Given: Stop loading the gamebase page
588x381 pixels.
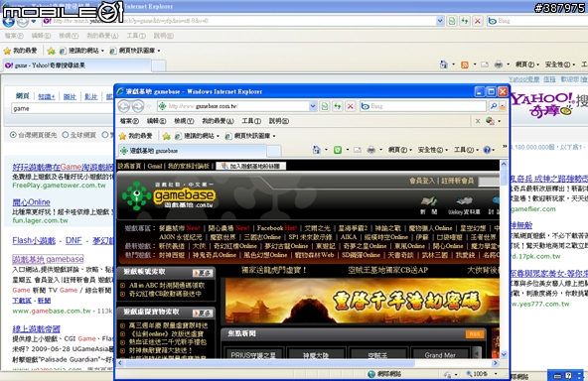Looking at the screenshot, I should 351,106.
